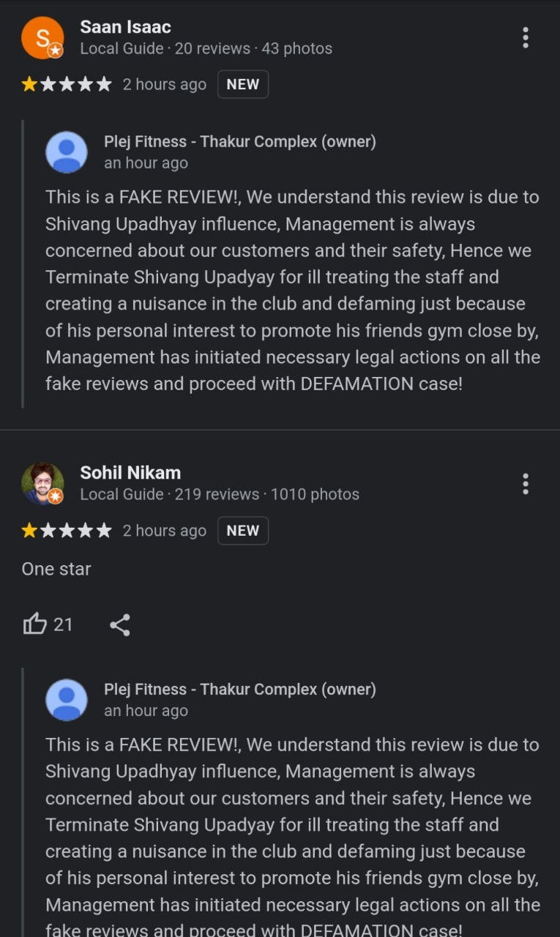Tap the 21 likes count

click(64, 624)
